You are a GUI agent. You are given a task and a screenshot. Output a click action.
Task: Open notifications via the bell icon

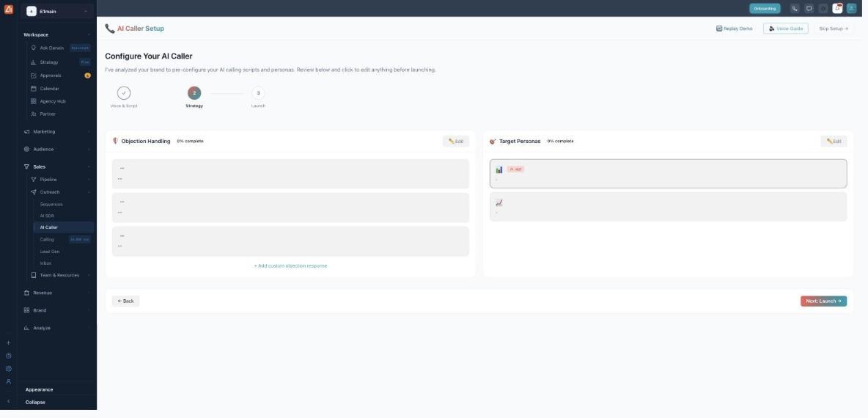click(x=837, y=9)
